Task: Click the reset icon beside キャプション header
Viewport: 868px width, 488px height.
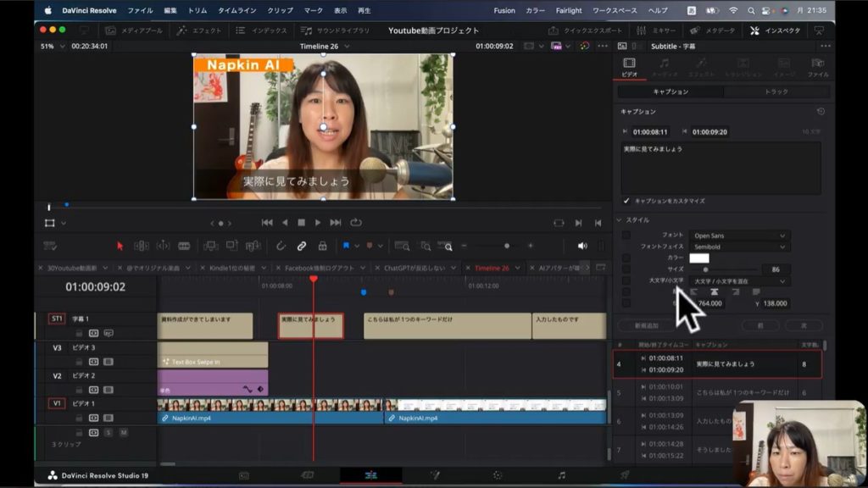Action: click(x=820, y=112)
